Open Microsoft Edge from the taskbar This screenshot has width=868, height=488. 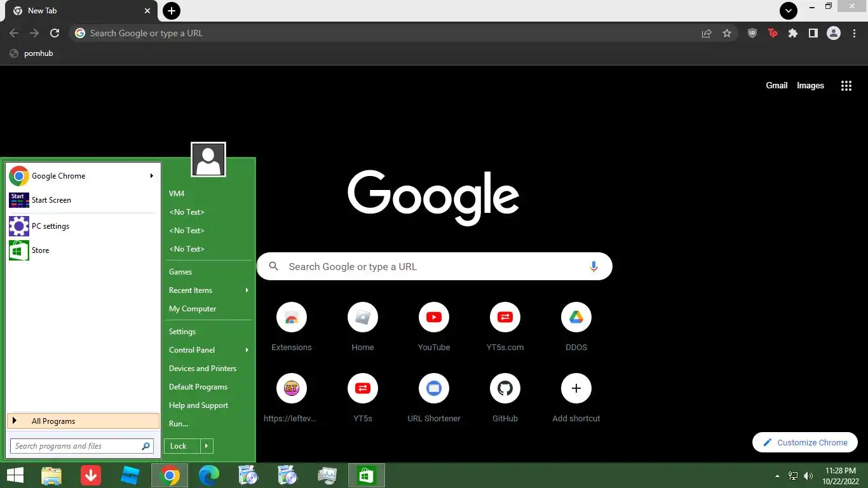coord(209,475)
